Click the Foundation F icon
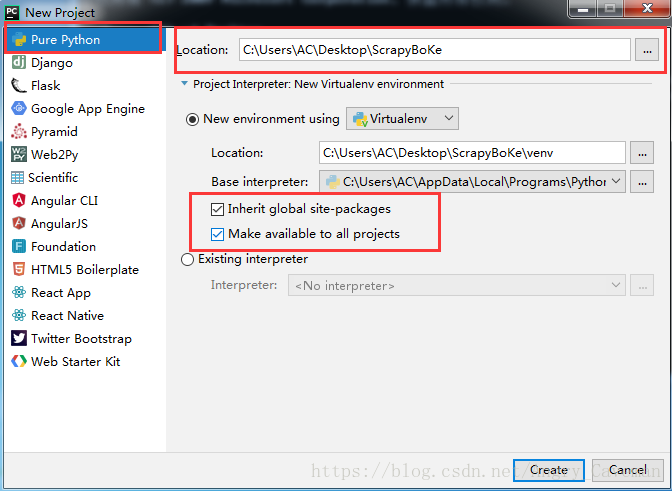This screenshot has width=672, height=491. [x=19, y=246]
